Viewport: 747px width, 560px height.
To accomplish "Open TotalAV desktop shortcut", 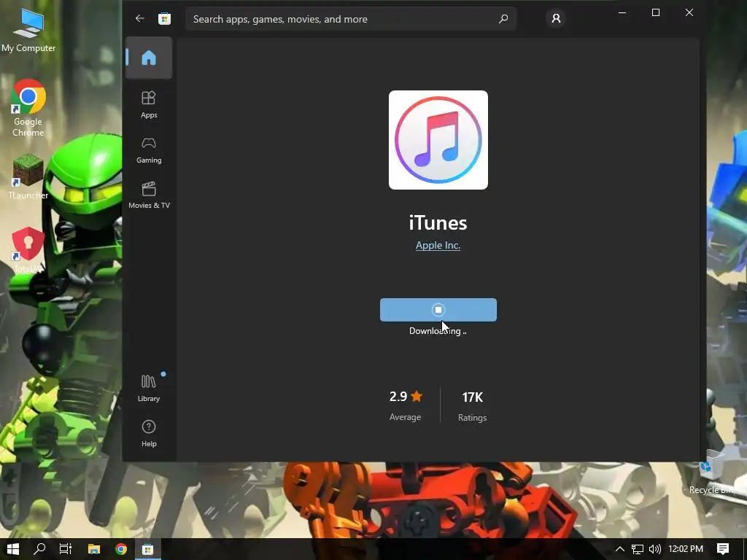I will click(x=28, y=251).
